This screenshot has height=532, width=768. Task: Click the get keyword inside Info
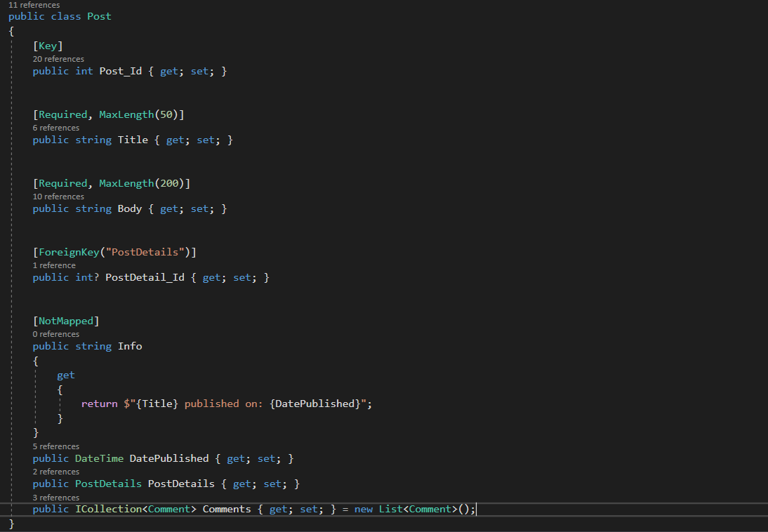click(x=66, y=375)
